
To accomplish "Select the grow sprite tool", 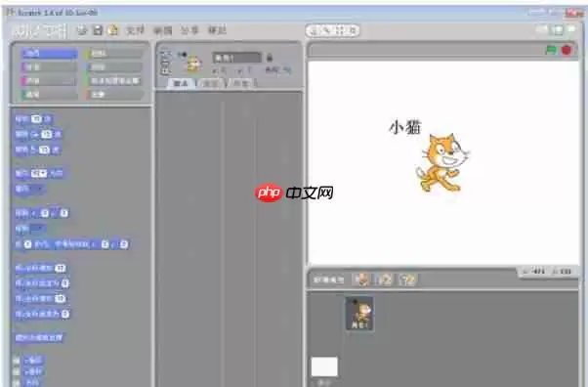I will coord(340,30).
